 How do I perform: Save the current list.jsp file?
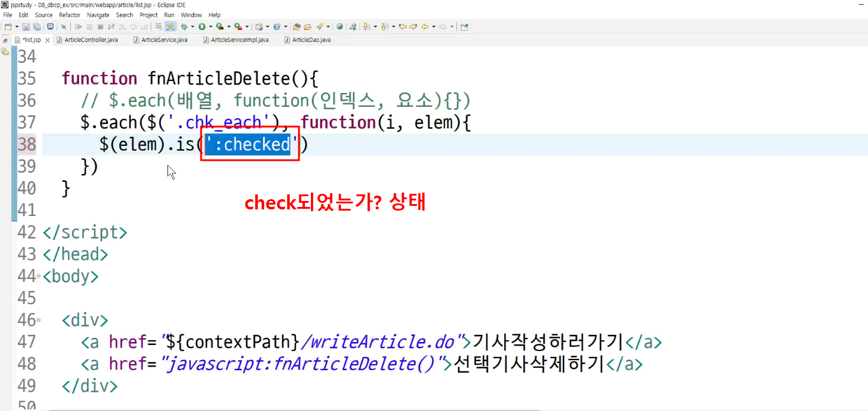point(26,26)
